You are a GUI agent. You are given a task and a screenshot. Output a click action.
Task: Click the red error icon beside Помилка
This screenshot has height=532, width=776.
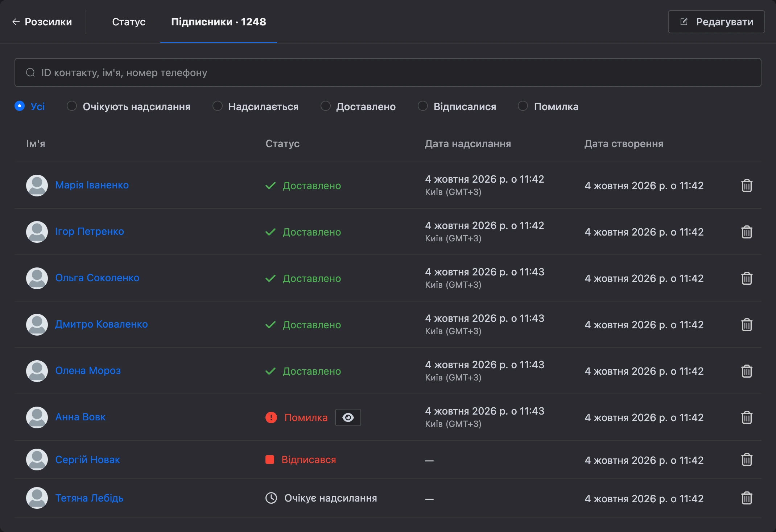pos(271,417)
